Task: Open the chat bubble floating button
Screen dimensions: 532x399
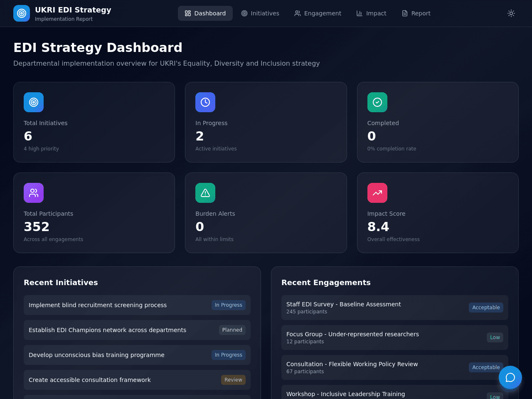Action: pos(510,377)
